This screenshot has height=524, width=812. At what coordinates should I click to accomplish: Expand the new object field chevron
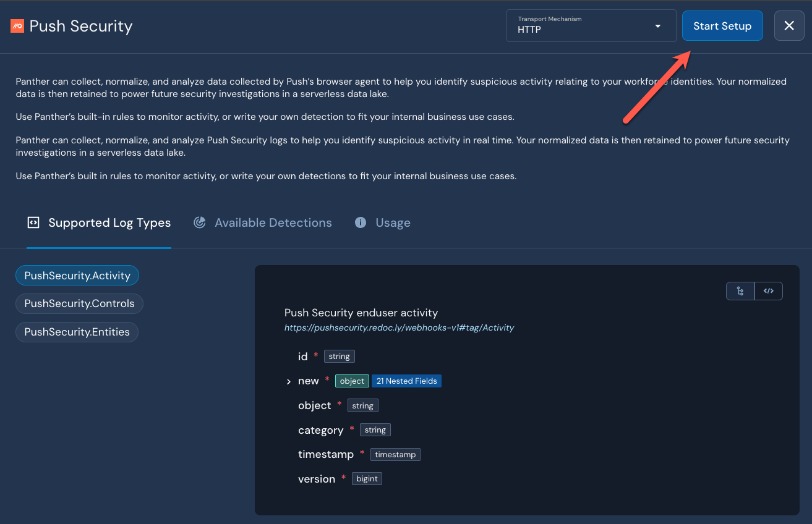[x=288, y=382]
